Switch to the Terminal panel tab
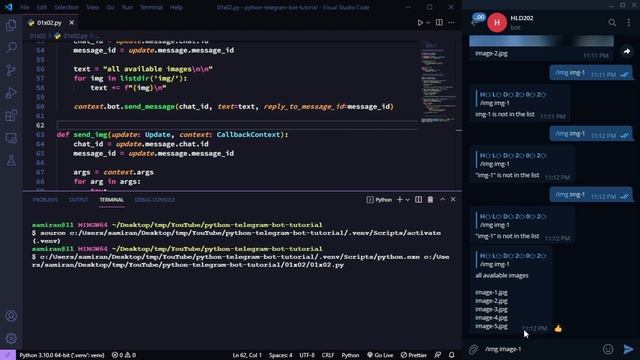640x360 pixels. tap(111, 200)
